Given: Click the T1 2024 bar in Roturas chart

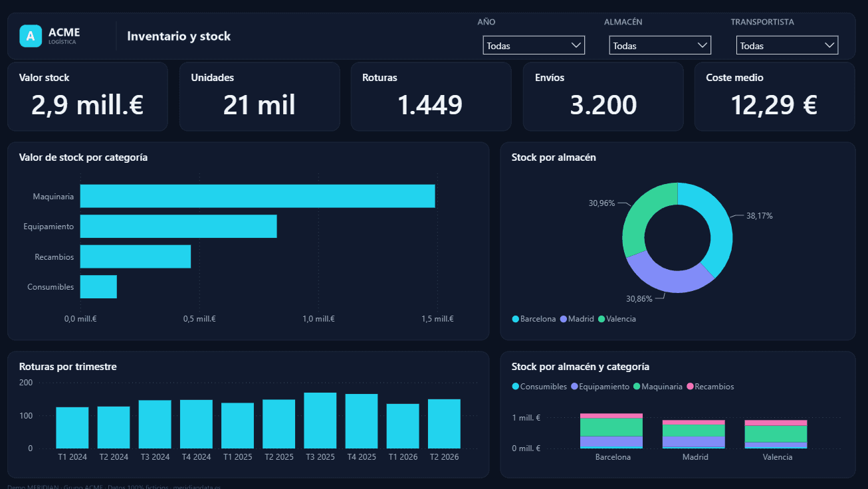Looking at the screenshot, I should click(x=72, y=428).
